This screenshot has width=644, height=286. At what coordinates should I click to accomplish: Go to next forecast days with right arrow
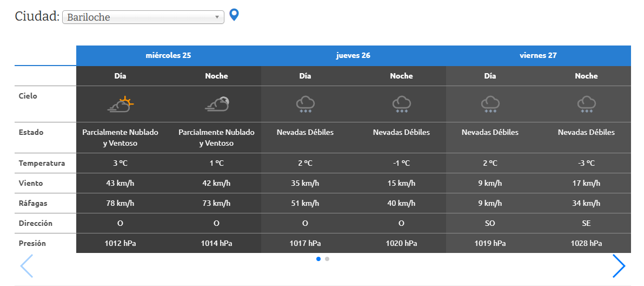click(x=619, y=266)
